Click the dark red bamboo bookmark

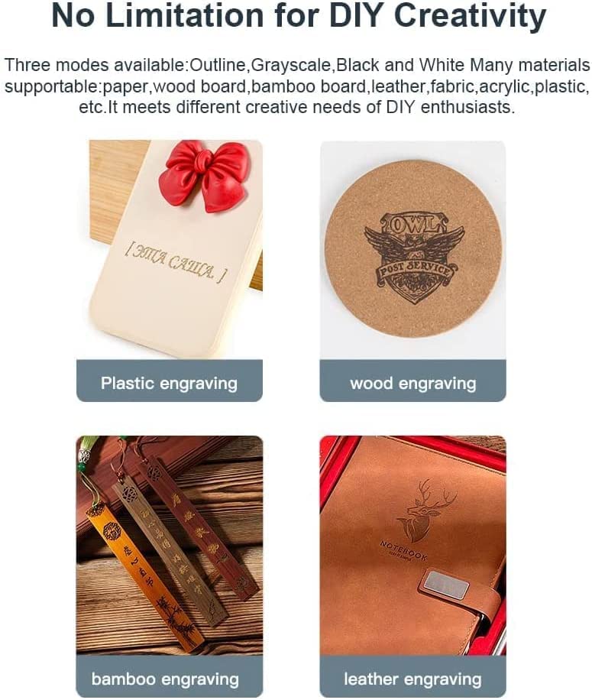point(199,523)
